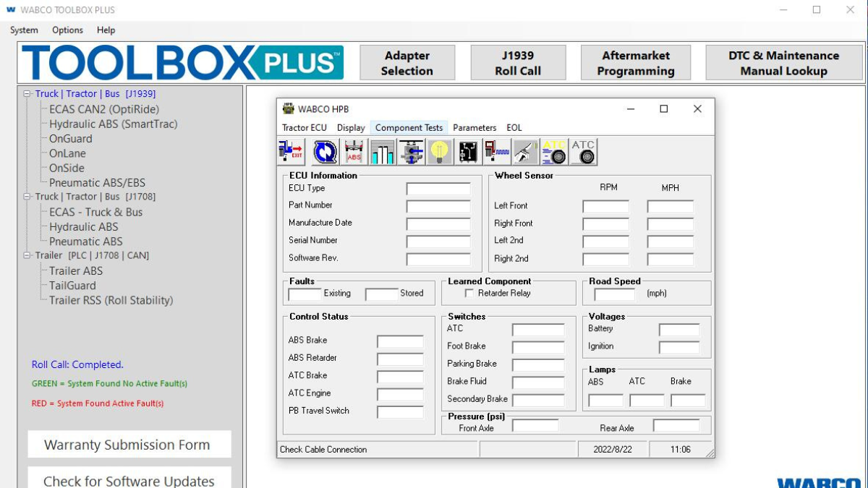
Task: Click the Brake lamp field
Action: 688,401
